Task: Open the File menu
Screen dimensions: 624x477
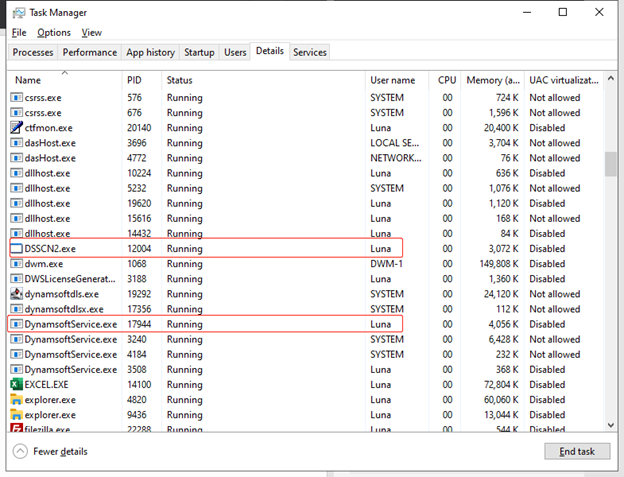Action: tap(19, 33)
